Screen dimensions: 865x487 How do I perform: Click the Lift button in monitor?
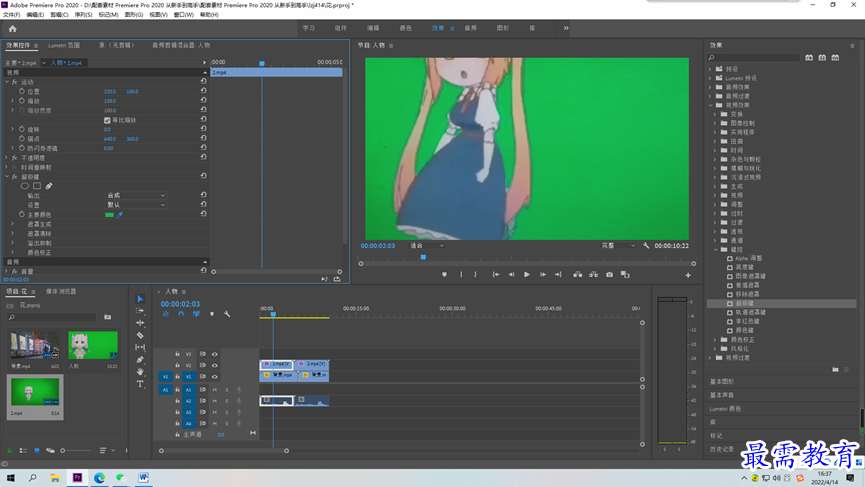(x=578, y=275)
